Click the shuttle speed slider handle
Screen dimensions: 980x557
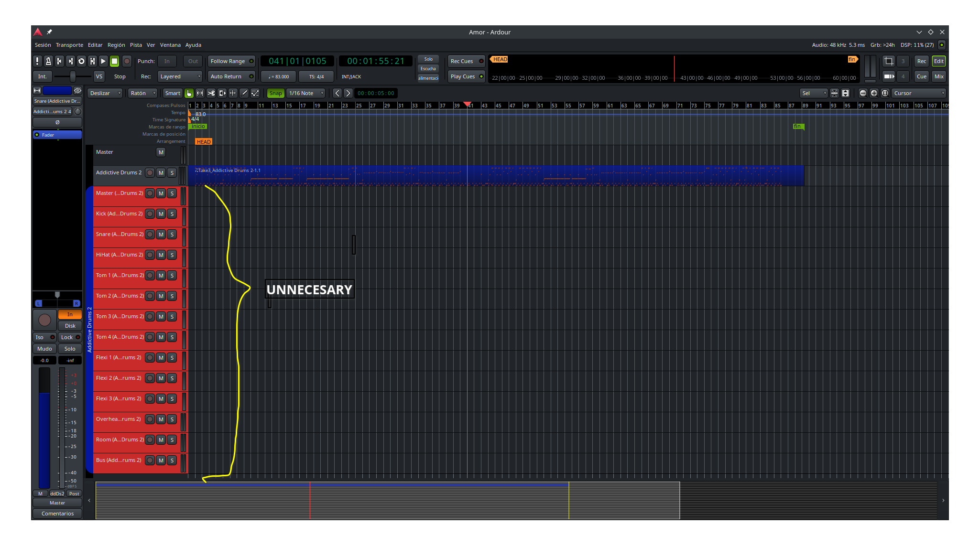pyautogui.click(x=73, y=76)
